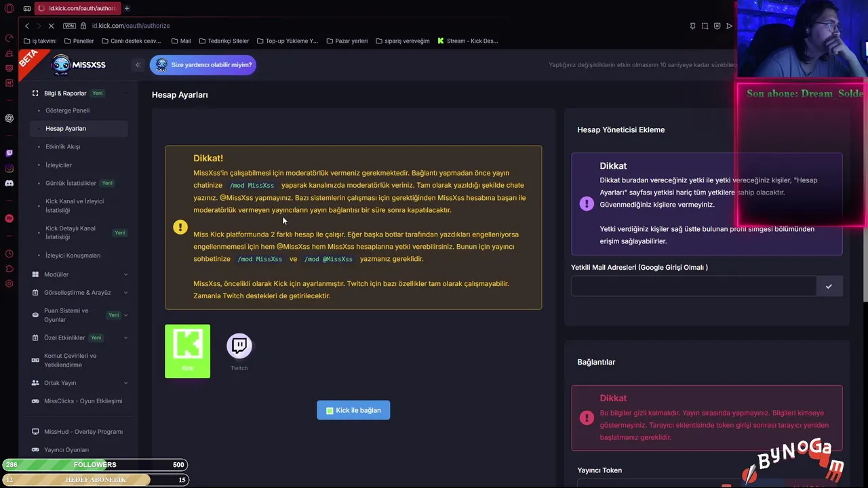
Task: Open İzleyici Konuşmaları page
Action: 73,256
